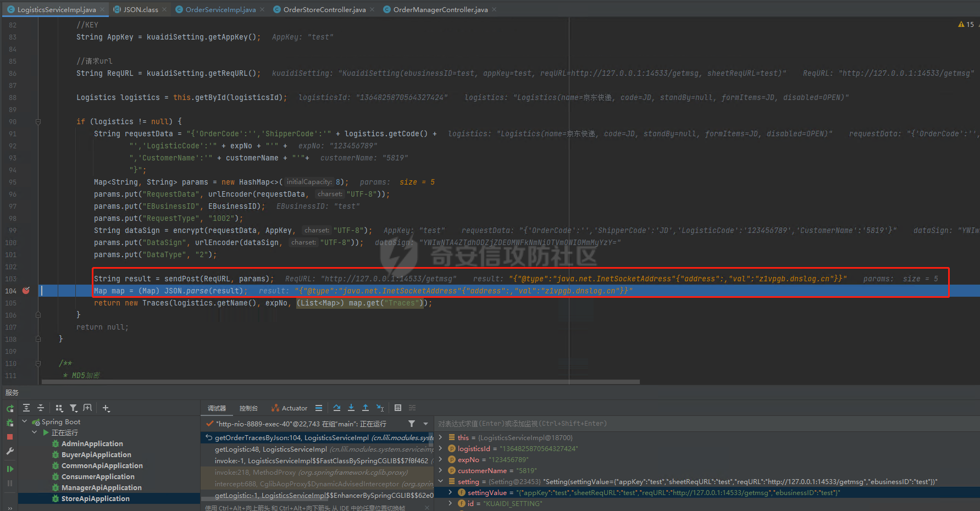Image resolution: width=980 pixels, height=511 pixels.
Task: Collapse the 'setting' variable node
Action: (x=440, y=481)
